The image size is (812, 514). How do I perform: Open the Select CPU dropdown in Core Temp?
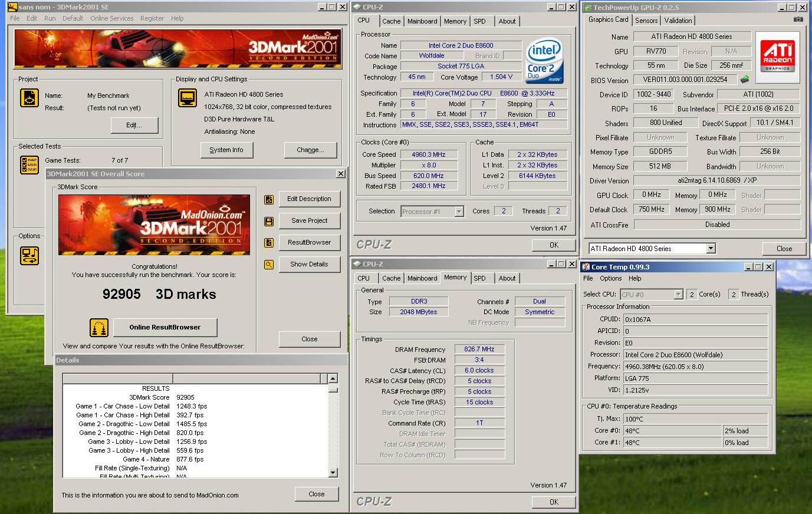point(678,295)
